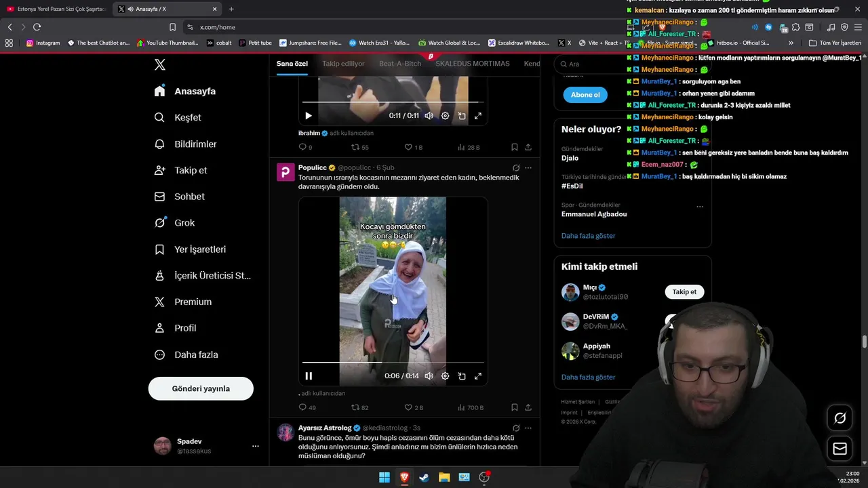
Task: Enter fullscreen on Populicc video
Action: click(x=478, y=376)
